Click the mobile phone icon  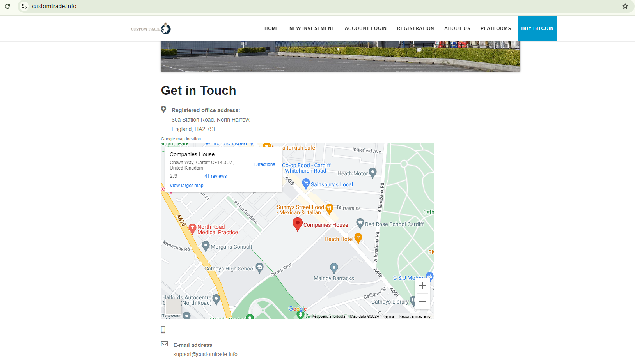pos(163,330)
